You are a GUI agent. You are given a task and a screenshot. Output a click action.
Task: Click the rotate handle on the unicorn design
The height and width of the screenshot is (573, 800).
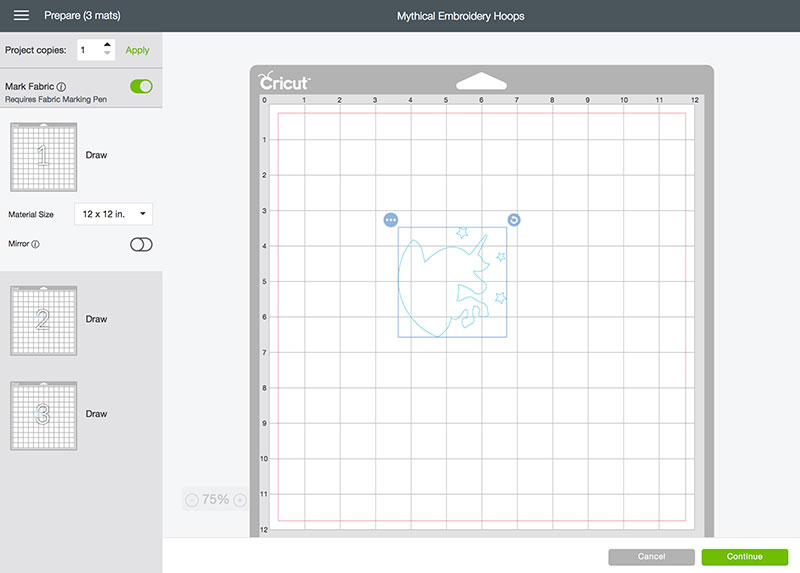514,220
